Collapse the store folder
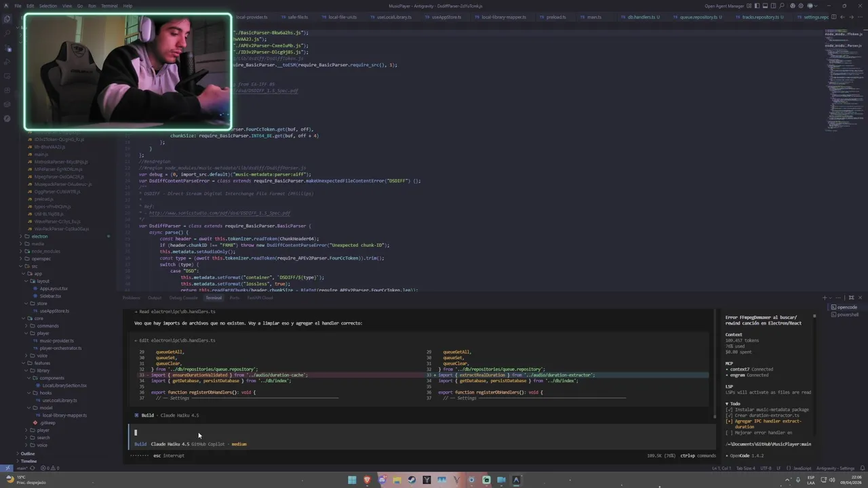The width and height of the screenshot is (868, 488). coord(42,303)
